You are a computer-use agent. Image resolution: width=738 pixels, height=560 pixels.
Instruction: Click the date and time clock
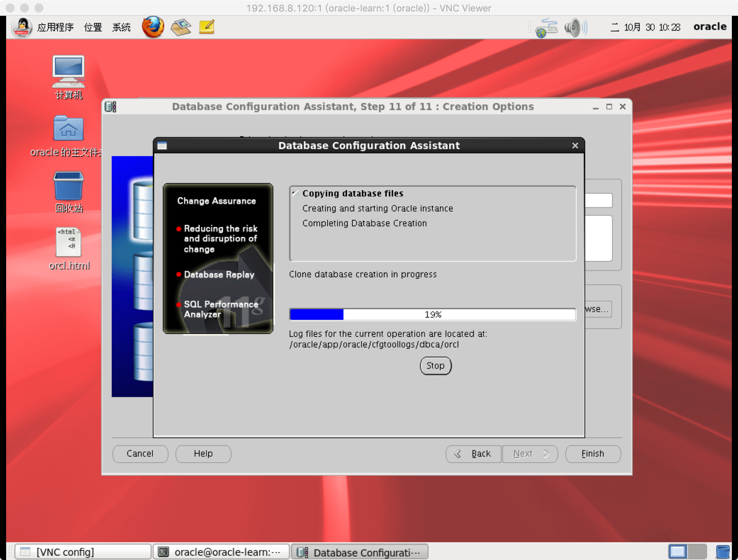[x=645, y=27]
